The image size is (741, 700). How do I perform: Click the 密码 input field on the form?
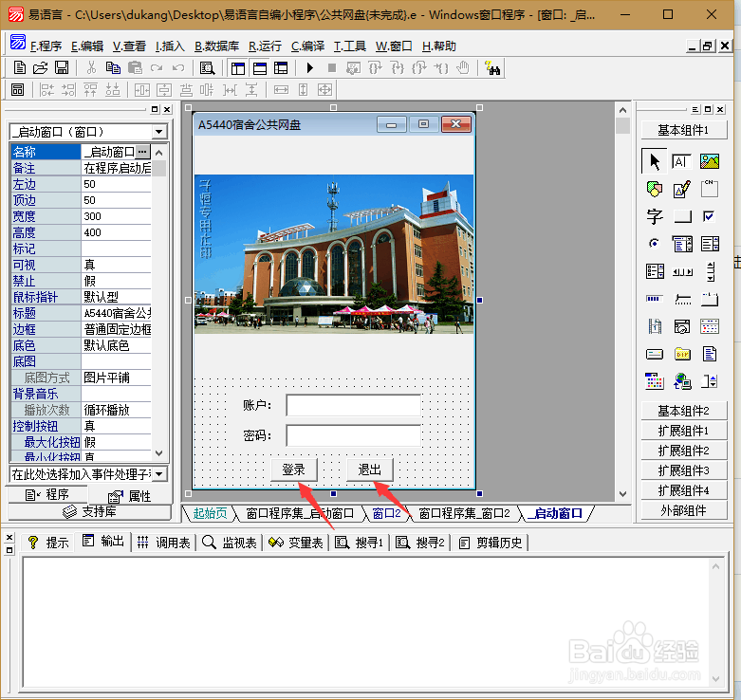(354, 435)
